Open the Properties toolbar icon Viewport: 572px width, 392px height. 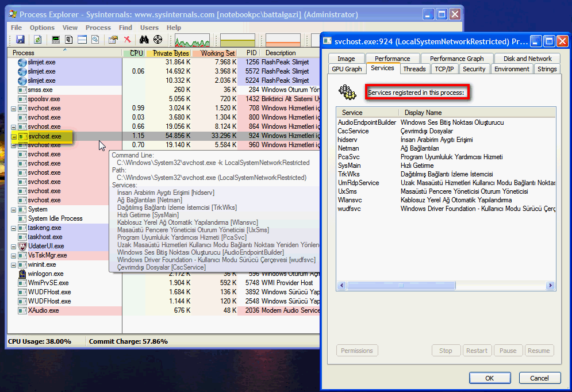113,40
